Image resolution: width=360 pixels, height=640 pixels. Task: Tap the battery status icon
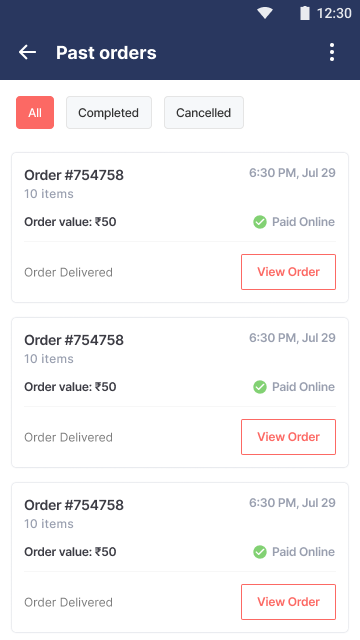[x=304, y=13]
